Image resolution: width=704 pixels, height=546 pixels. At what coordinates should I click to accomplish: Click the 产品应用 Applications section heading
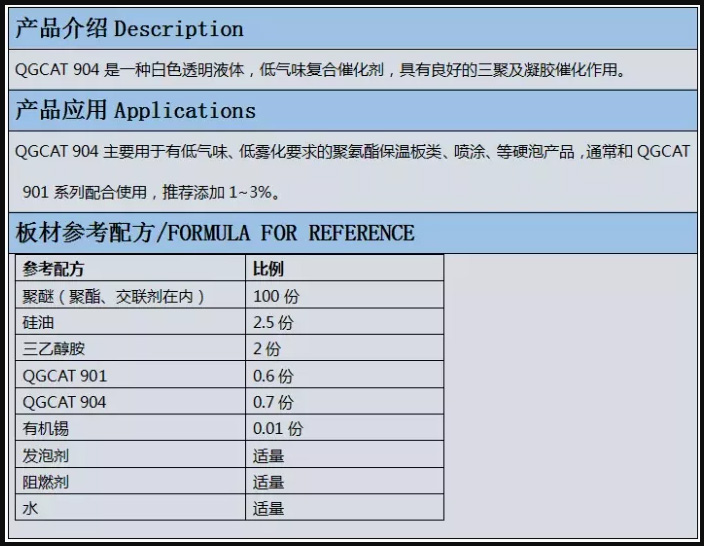[135, 110]
